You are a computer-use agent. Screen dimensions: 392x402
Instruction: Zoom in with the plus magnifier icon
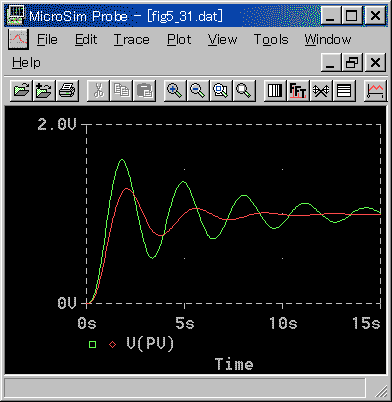[x=175, y=90]
